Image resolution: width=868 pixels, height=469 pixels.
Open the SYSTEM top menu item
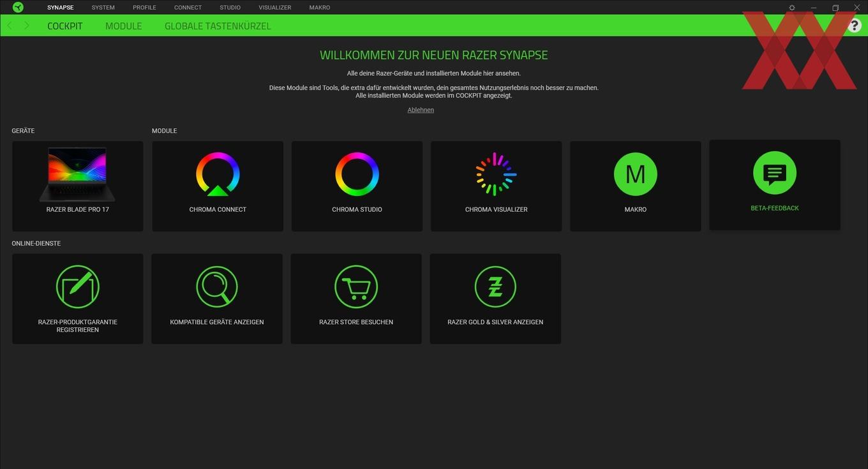tap(103, 8)
